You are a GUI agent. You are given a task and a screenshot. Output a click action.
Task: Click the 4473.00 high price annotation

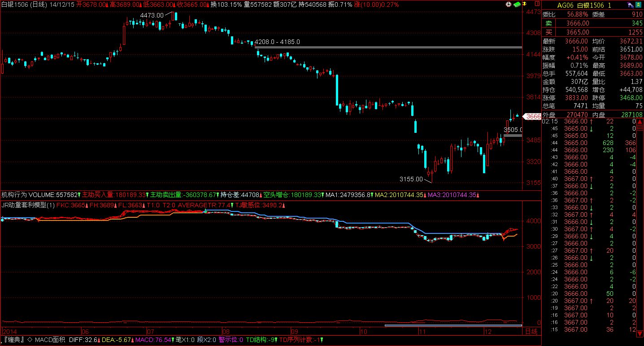tap(152, 15)
